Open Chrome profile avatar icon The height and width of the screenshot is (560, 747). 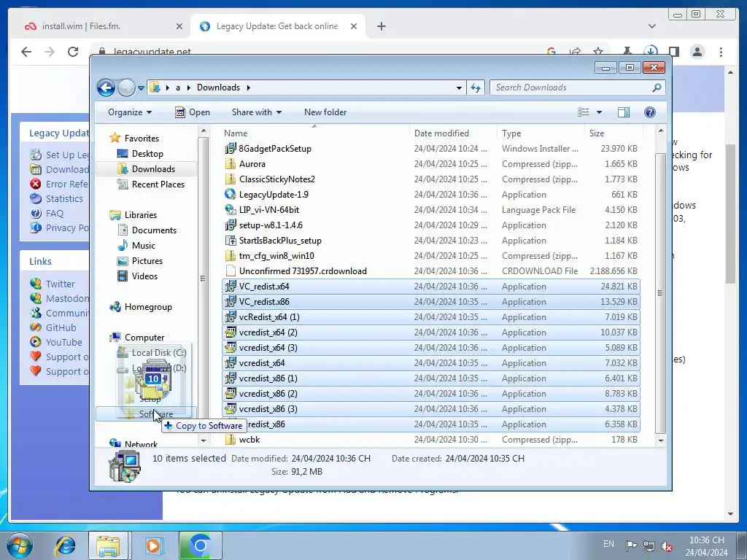tap(697, 52)
